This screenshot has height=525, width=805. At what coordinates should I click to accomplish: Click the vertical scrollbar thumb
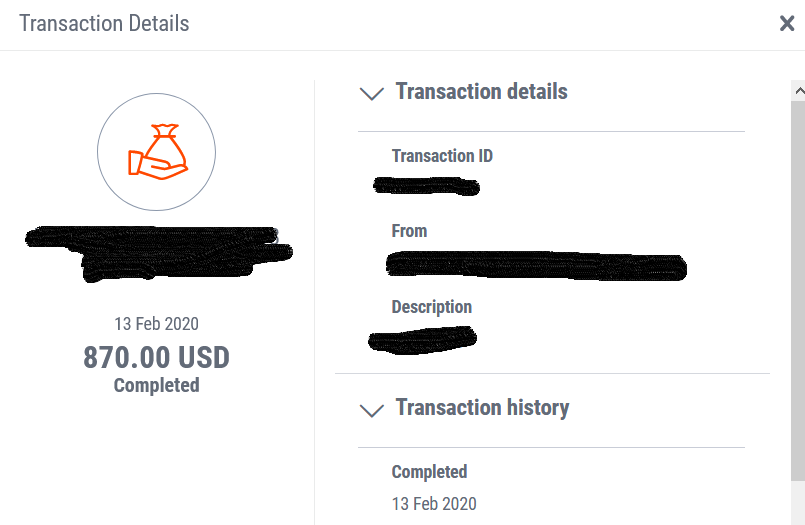coord(798,290)
